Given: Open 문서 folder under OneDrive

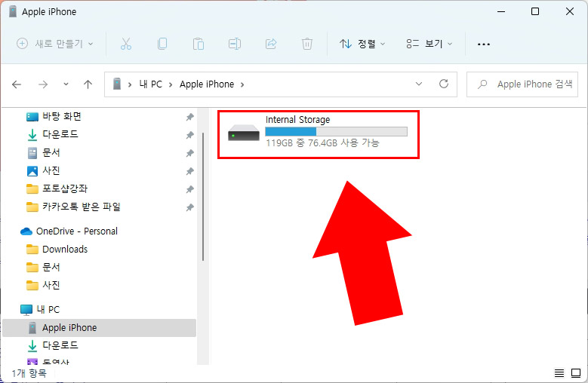Looking at the screenshot, I should click(x=44, y=268).
